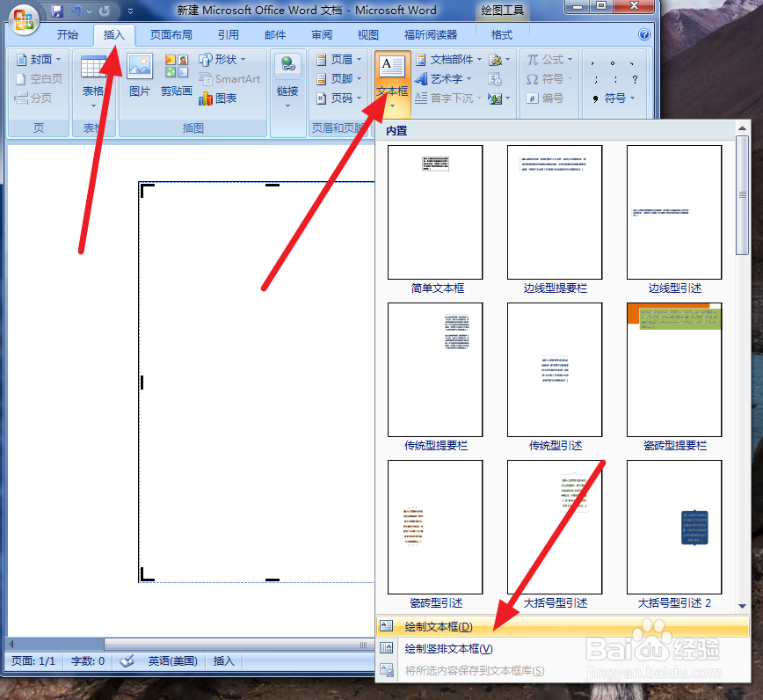Click the date and time icon
This screenshot has height=700, width=763.
tap(495, 79)
